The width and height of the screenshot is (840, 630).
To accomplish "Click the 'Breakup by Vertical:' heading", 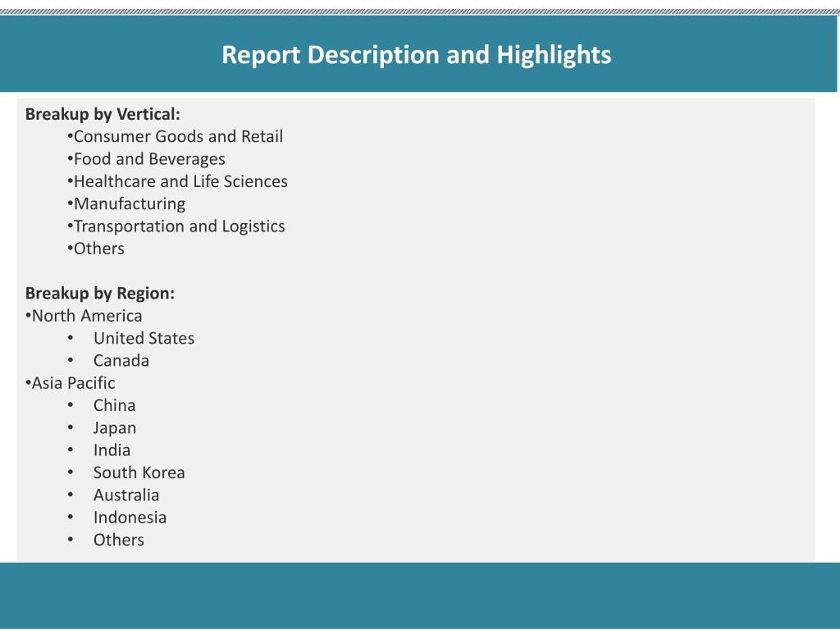I will point(103,114).
